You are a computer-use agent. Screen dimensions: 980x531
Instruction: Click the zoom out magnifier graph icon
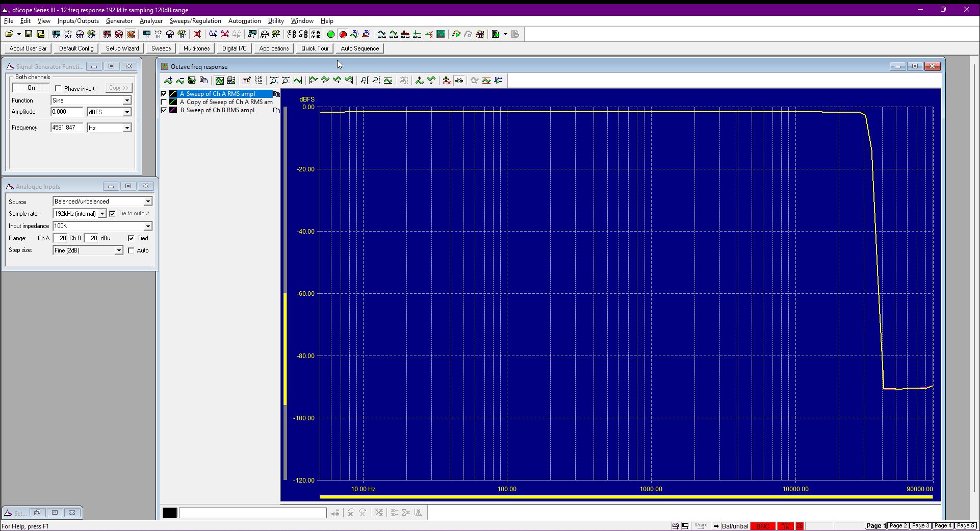click(x=286, y=80)
